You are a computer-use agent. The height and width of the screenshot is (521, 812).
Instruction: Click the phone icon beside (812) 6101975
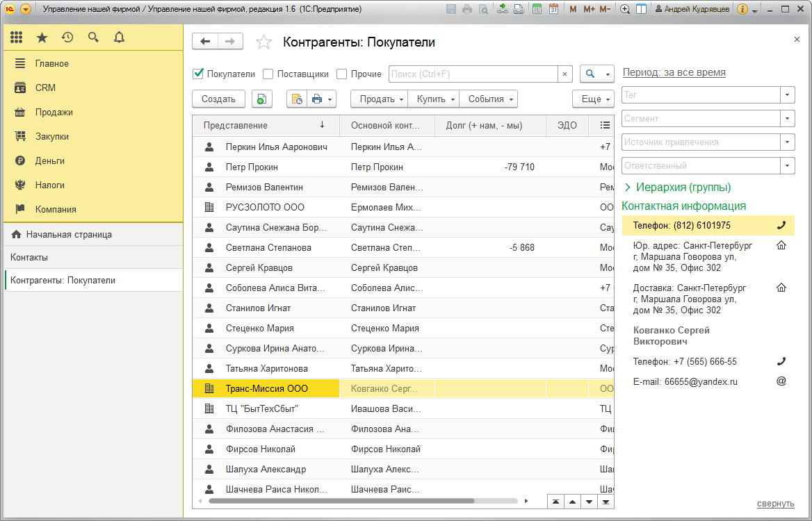pyautogui.click(x=781, y=225)
